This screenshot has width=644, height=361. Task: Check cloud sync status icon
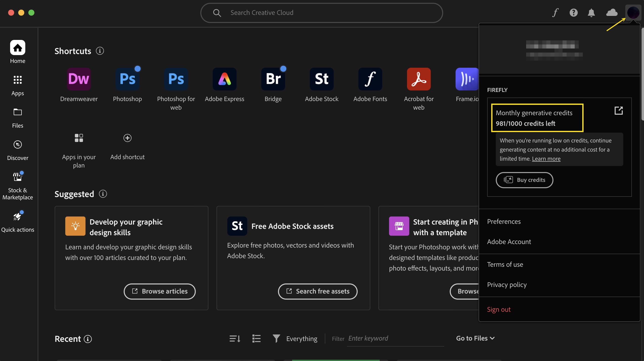612,13
